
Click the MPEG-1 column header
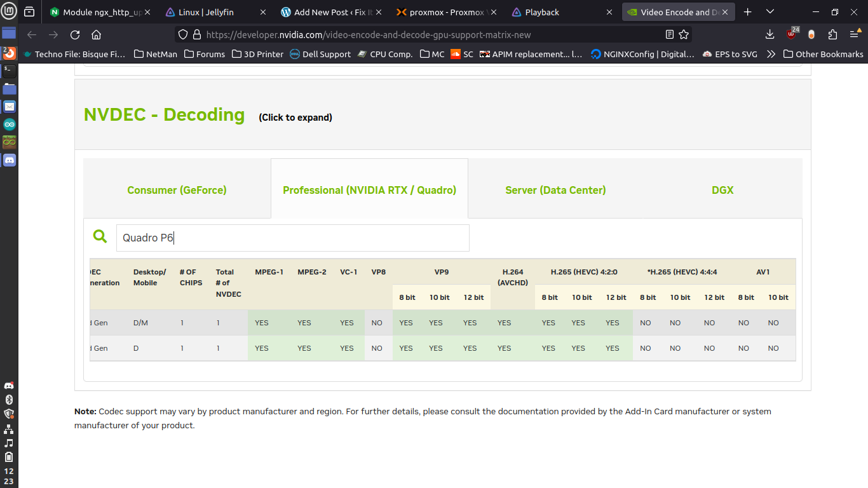pyautogui.click(x=269, y=272)
